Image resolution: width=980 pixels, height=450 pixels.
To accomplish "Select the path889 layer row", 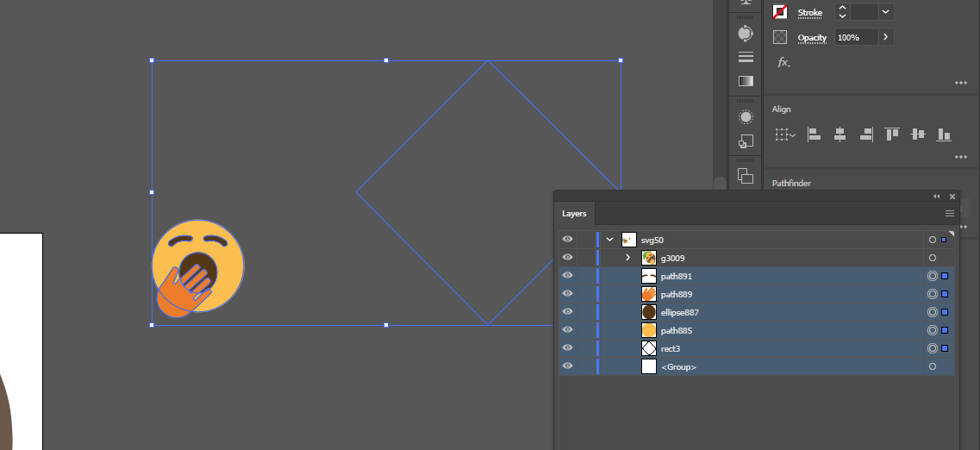I will click(756, 294).
